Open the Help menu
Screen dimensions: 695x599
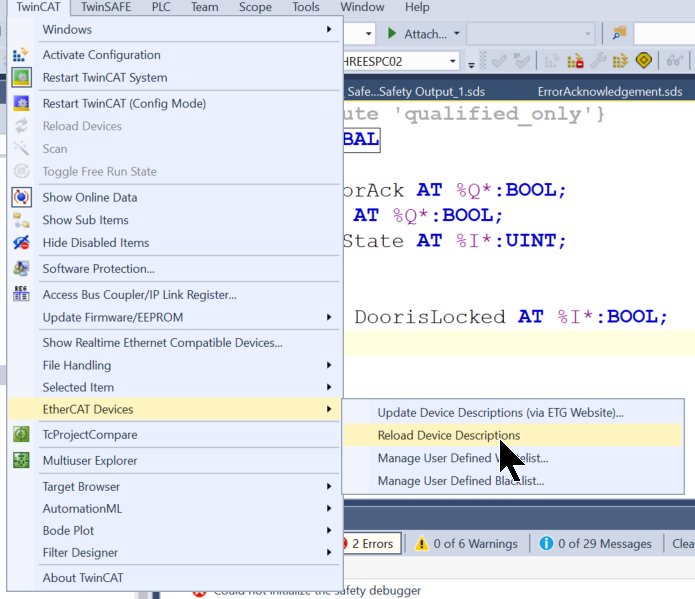pos(417,7)
